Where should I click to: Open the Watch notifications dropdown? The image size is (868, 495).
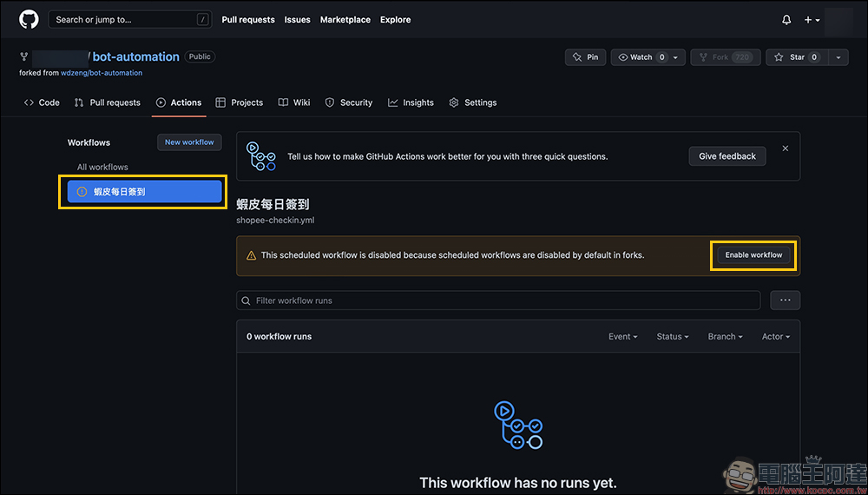(x=648, y=57)
